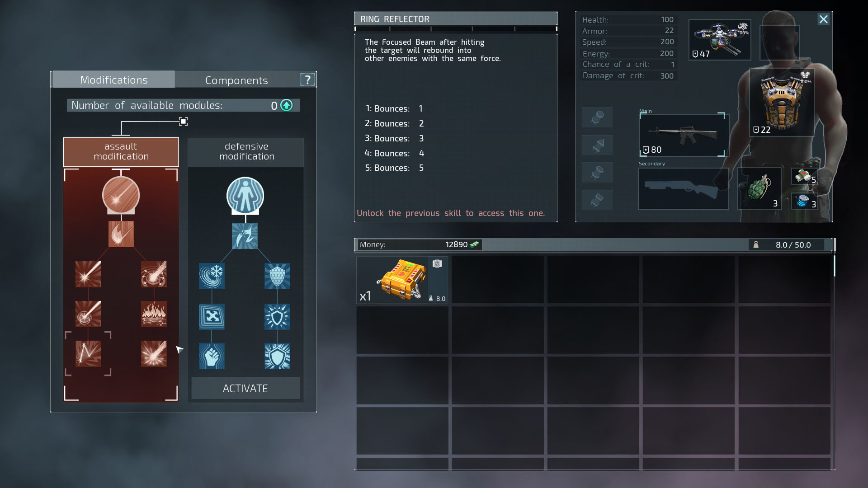
Task: Open the Modifications tab
Action: click(x=113, y=80)
